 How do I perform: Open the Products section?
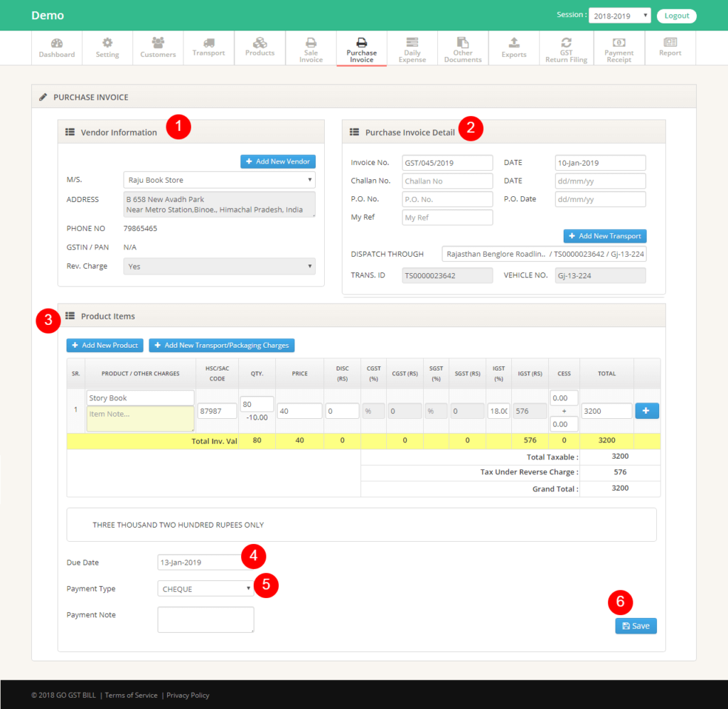pos(259,48)
